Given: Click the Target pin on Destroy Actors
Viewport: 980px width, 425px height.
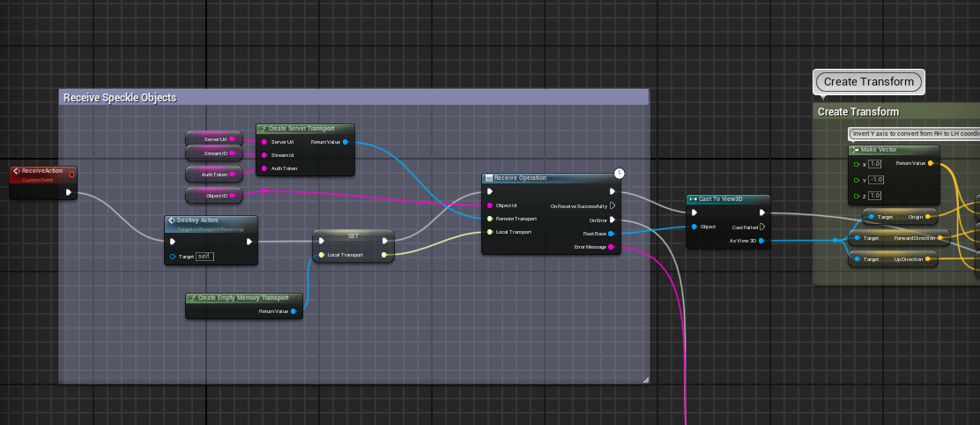Looking at the screenshot, I should click(173, 257).
